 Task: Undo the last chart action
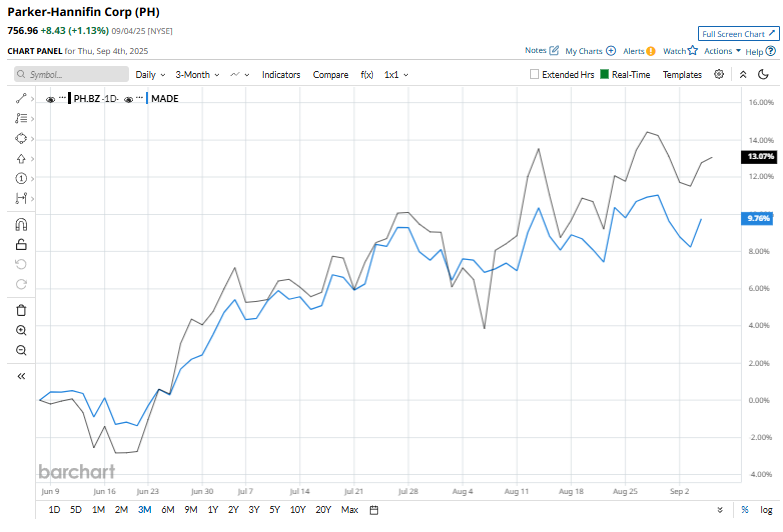pos(21,264)
